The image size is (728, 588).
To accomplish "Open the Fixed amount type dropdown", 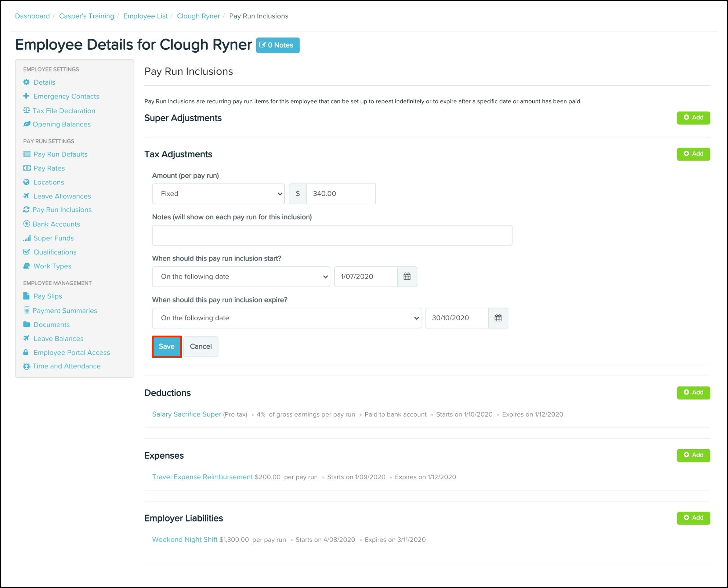I will tap(218, 194).
